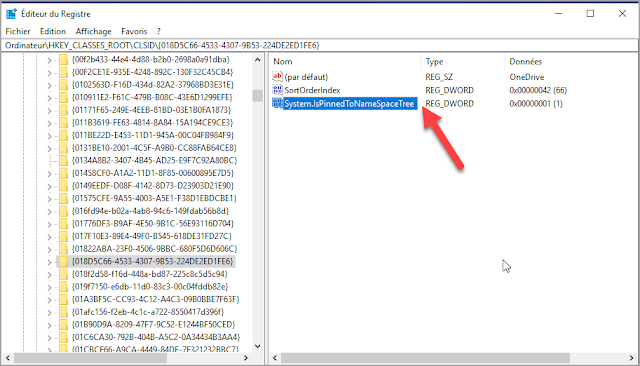Select key {019f7150-e6db-11d0-83c3-00c04fddb82e}
640x366 pixels.
pos(150,287)
